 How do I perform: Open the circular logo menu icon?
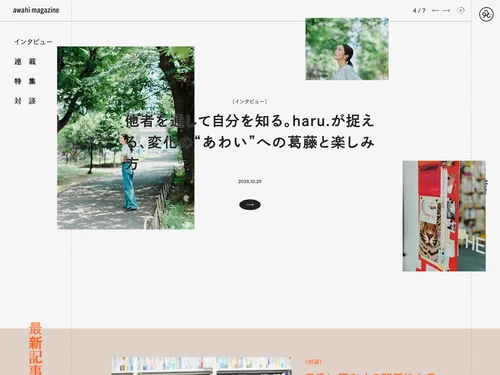(486, 14)
